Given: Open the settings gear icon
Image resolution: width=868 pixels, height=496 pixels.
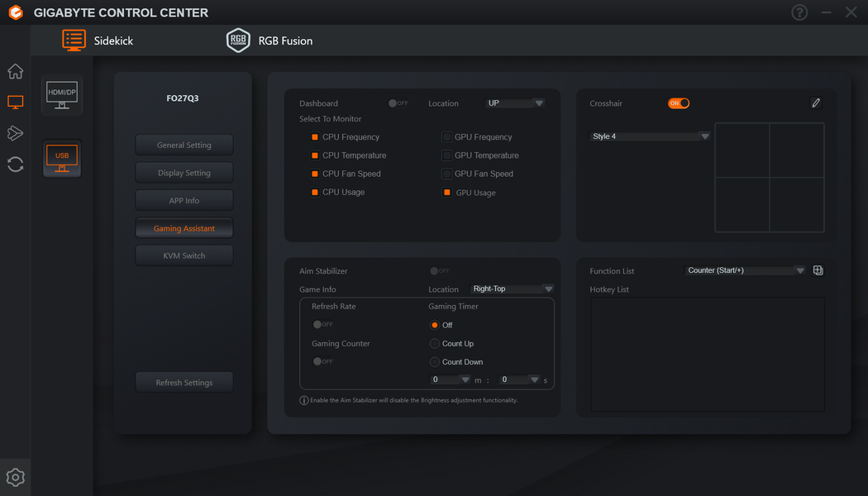Looking at the screenshot, I should pyautogui.click(x=15, y=477).
